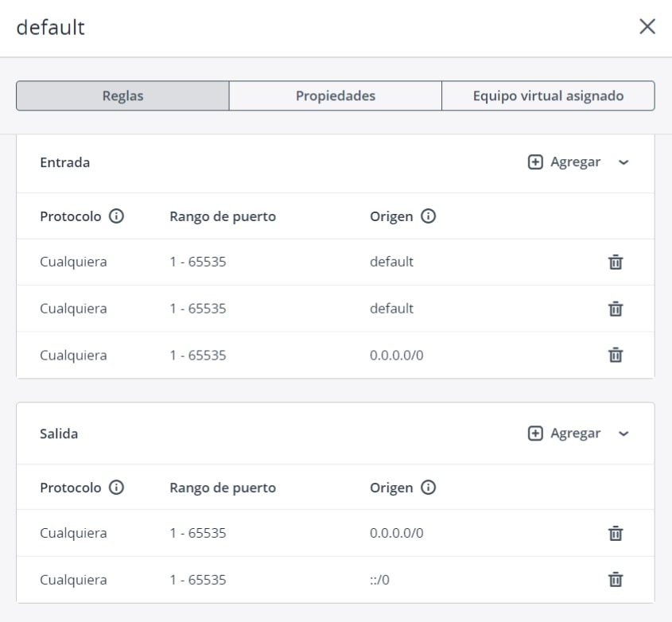
Task: Select Entrada 0.0.0.0/0 origin value
Action: (396, 356)
